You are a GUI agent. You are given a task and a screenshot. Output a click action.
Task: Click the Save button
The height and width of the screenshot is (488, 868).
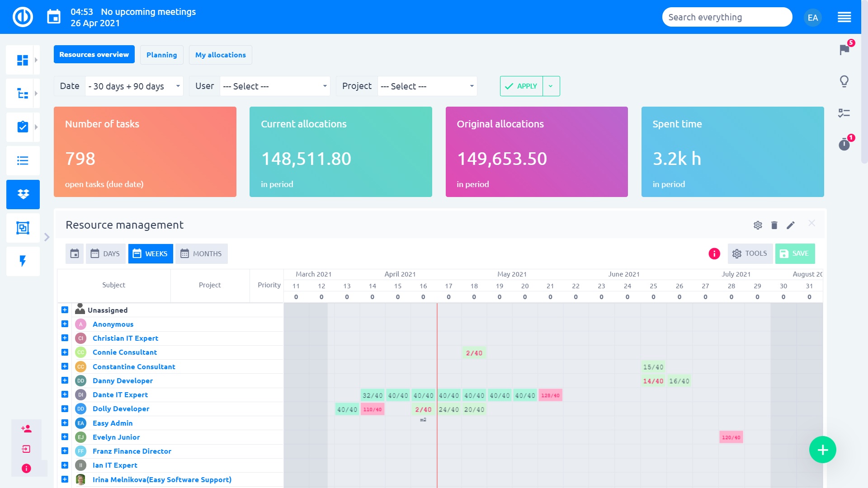(795, 254)
